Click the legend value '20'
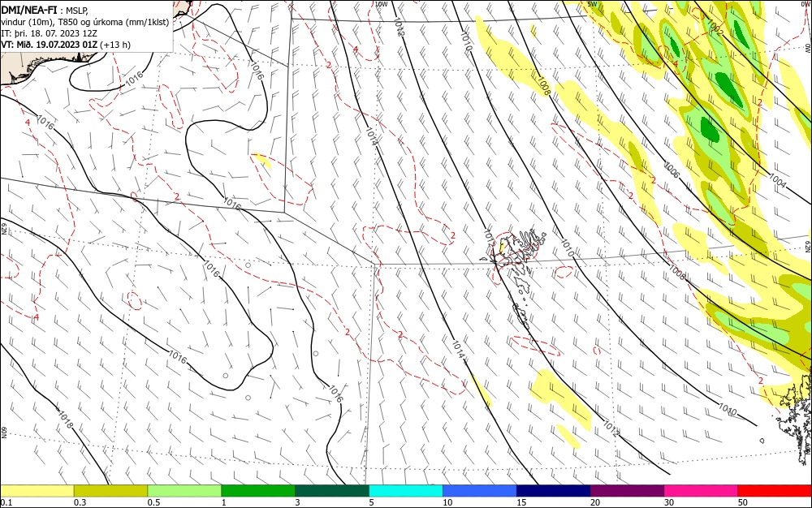The image size is (812, 508). pyautogui.click(x=595, y=502)
